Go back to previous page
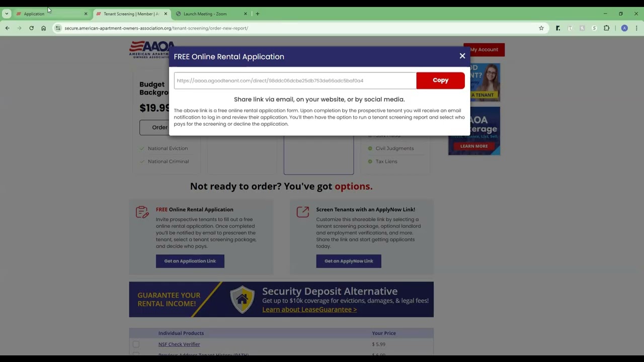Viewport: 644px width, 362px height. pos(8,28)
